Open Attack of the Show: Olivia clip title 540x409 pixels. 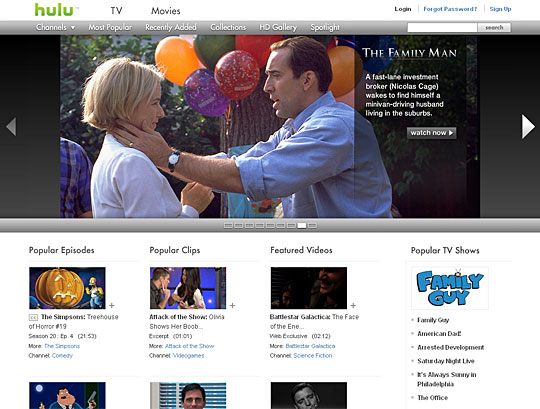tap(187, 322)
